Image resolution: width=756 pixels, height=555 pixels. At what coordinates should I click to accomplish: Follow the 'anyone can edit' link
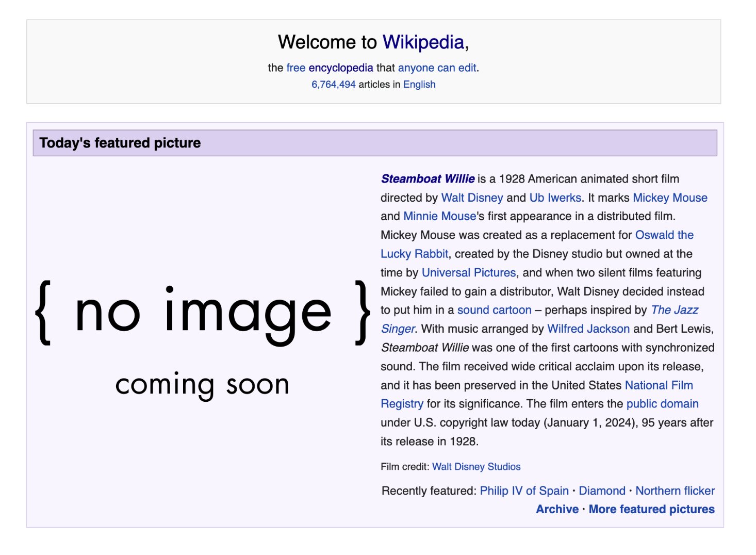click(437, 68)
